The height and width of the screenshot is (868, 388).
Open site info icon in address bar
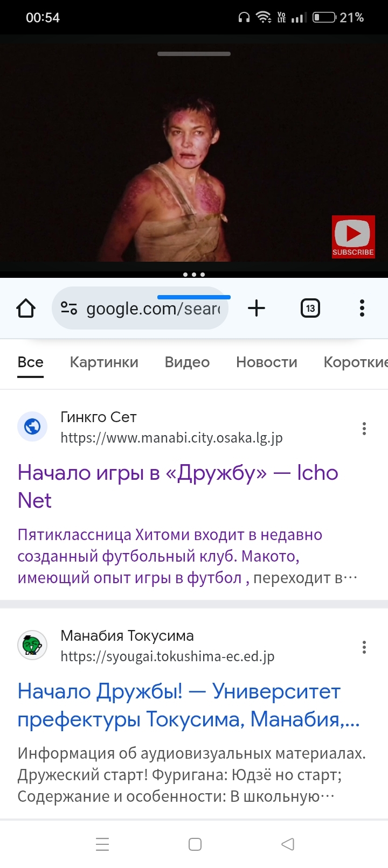(69, 309)
